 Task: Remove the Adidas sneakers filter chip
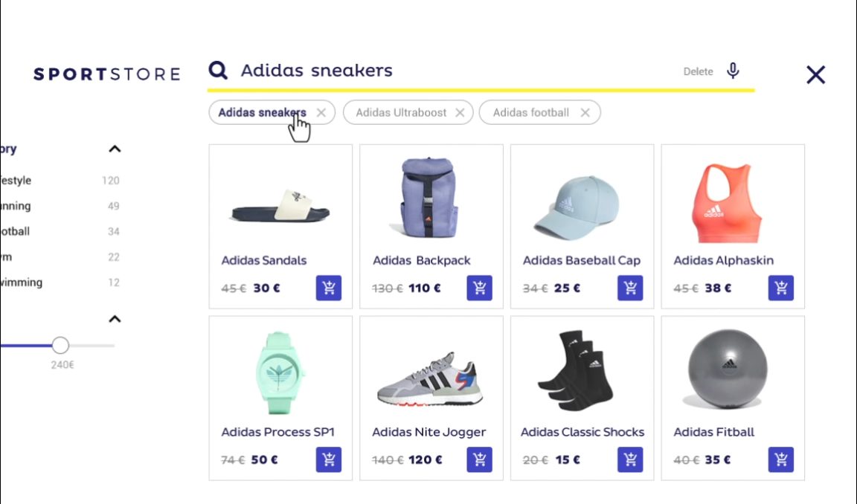321,112
